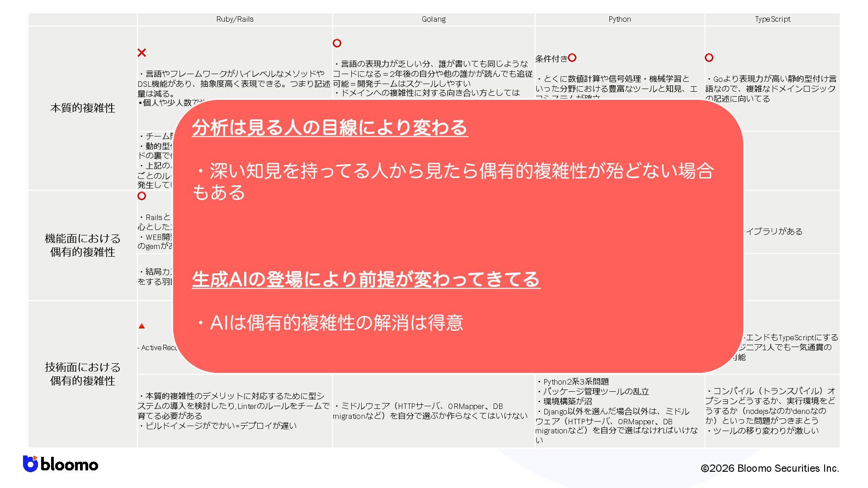
Task: Select the TypeScript column header
Action: point(772,19)
